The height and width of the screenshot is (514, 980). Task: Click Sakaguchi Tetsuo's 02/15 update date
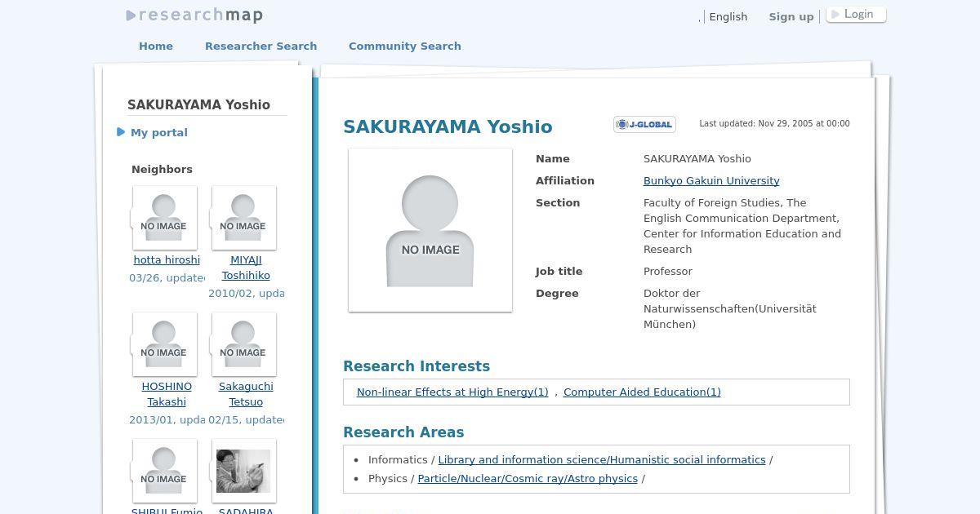tap(246, 420)
